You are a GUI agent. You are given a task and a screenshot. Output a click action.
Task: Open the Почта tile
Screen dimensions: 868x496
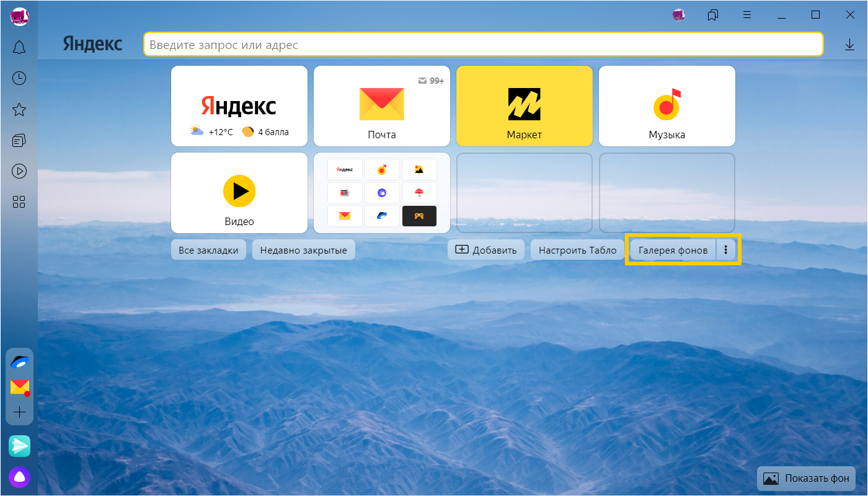click(x=382, y=106)
